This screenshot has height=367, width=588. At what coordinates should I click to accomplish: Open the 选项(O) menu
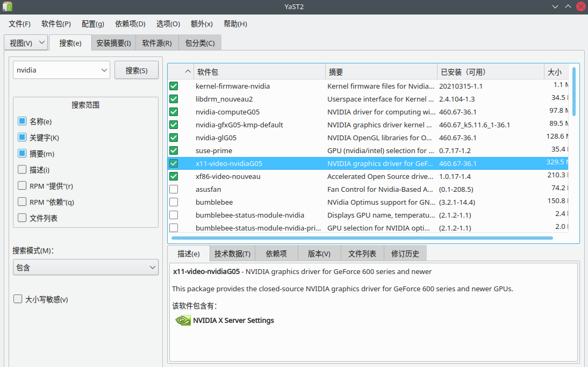(168, 24)
